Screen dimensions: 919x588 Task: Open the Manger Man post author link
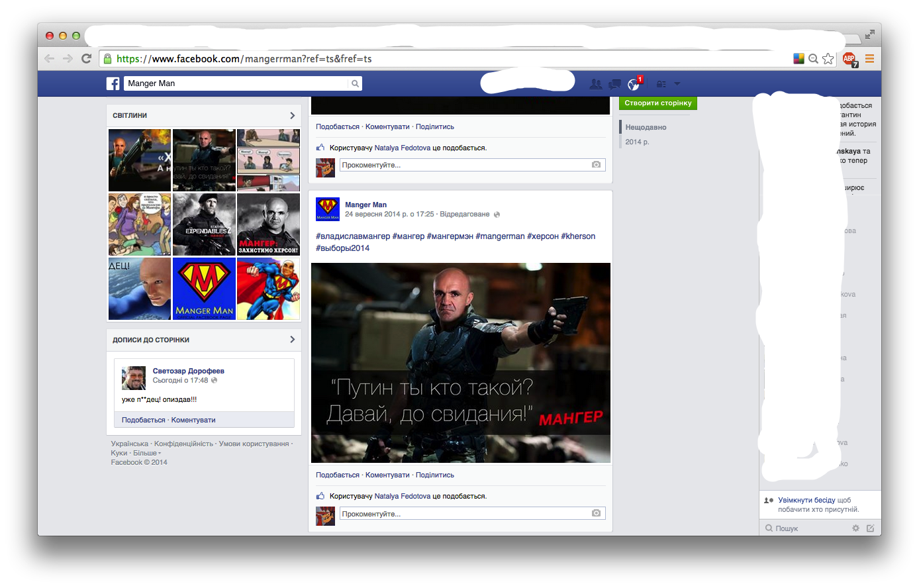(365, 205)
